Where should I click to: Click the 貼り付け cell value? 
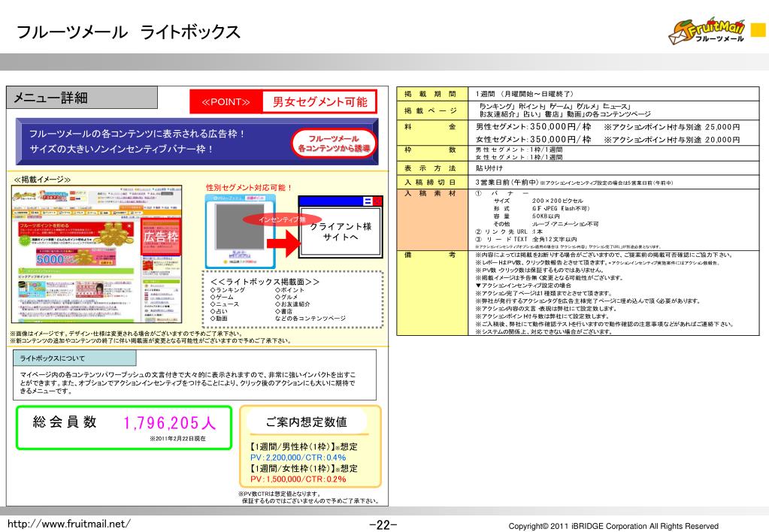click(489, 168)
